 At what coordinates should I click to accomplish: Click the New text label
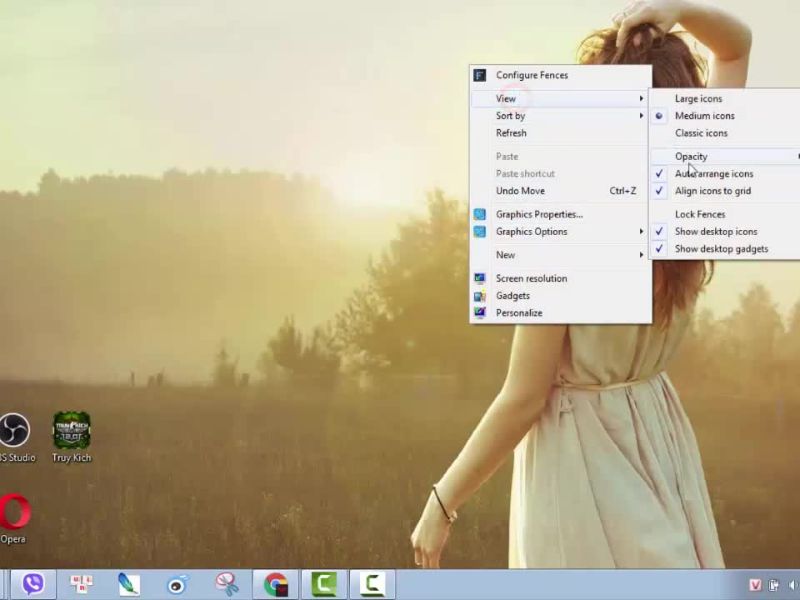[x=505, y=255]
